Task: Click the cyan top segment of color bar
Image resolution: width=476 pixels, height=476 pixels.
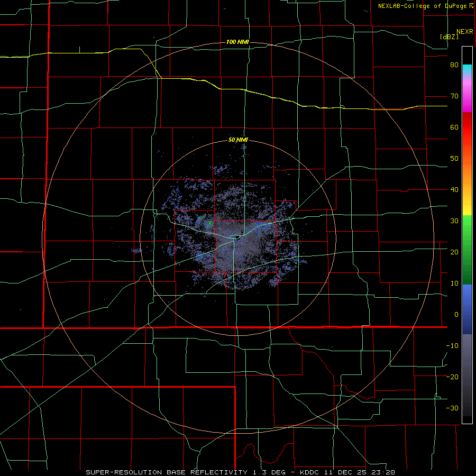Action: [x=467, y=70]
